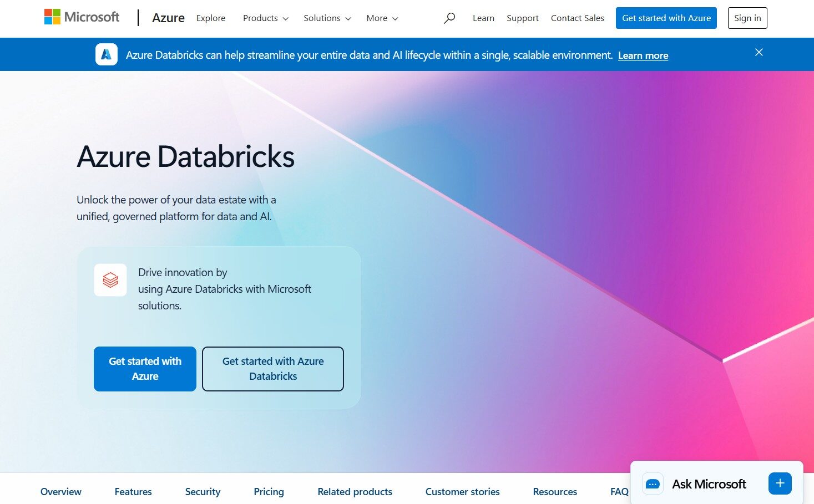Screen dimensions: 814x504
Task: Click the Ask Microsoft chat bubble icon
Action: click(x=653, y=484)
